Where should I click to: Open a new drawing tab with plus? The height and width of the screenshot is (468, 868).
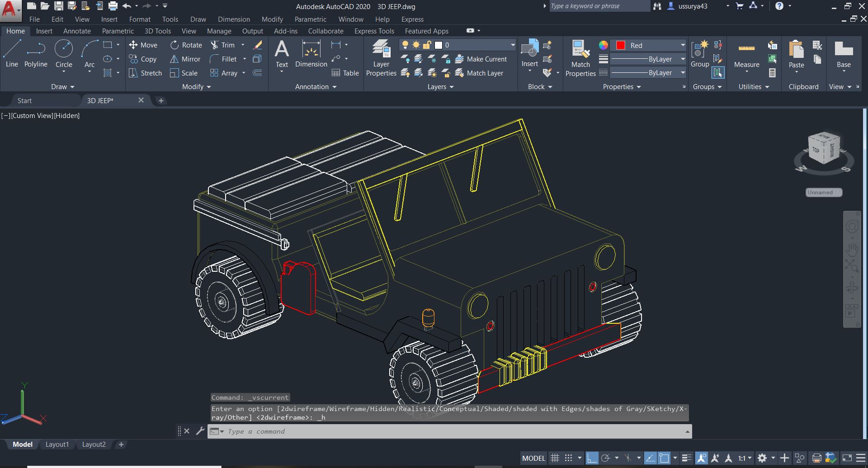161,100
